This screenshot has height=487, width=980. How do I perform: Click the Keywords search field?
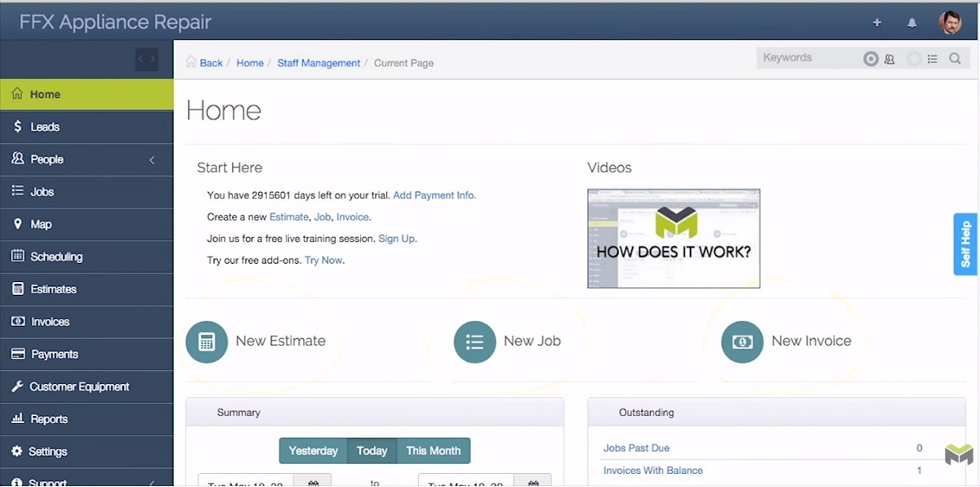tap(808, 58)
